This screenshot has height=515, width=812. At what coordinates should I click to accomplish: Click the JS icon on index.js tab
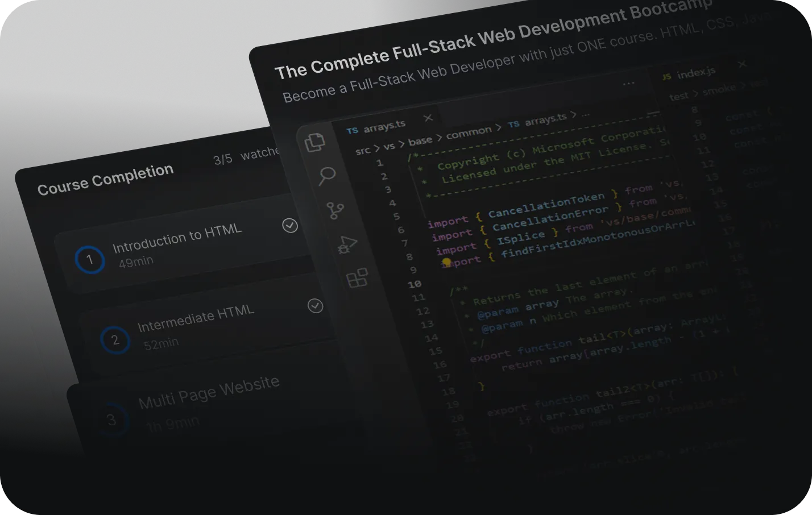[666, 76]
